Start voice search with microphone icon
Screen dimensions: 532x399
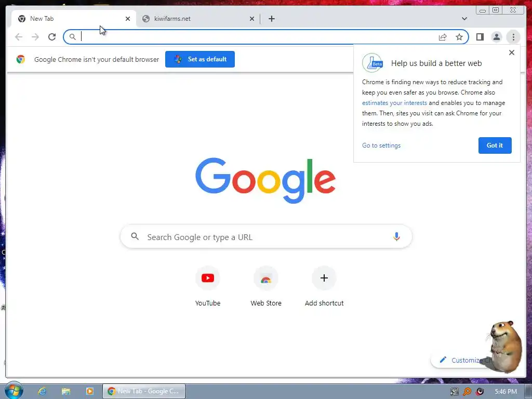396,236
